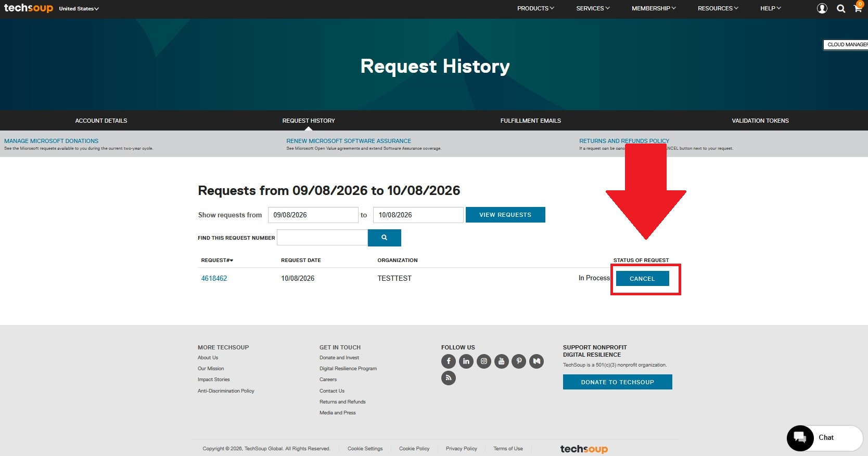Click the search magnifier in top bar
The width and height of the screenshot is (868, 456).
pyautogui.click(x=841, y=8)
